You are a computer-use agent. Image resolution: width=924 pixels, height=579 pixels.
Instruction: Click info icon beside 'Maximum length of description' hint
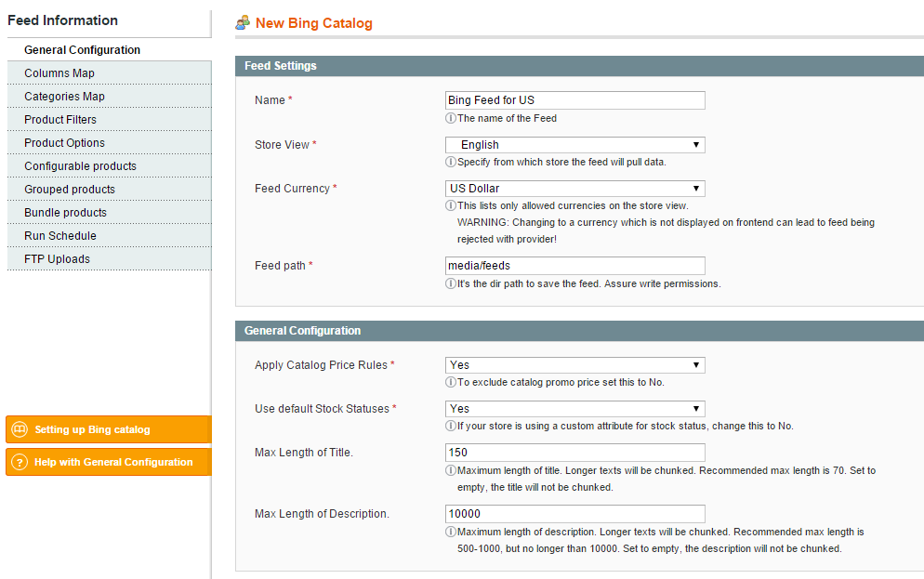point(451,532)
